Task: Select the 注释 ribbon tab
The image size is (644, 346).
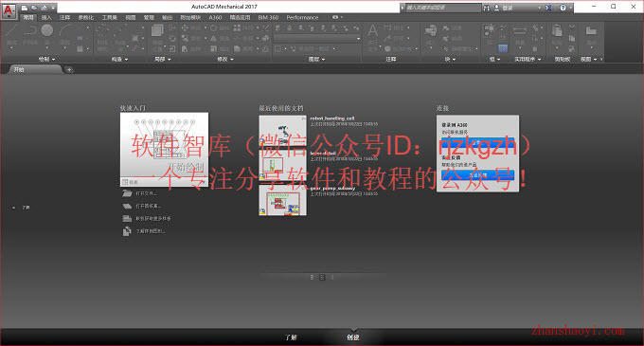Action: click(65, 18)
